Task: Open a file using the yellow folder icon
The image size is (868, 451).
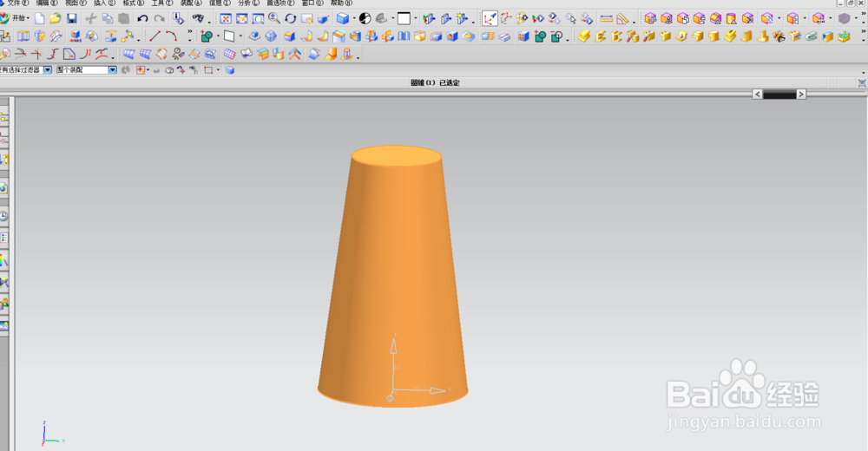Action: point(56,19)
